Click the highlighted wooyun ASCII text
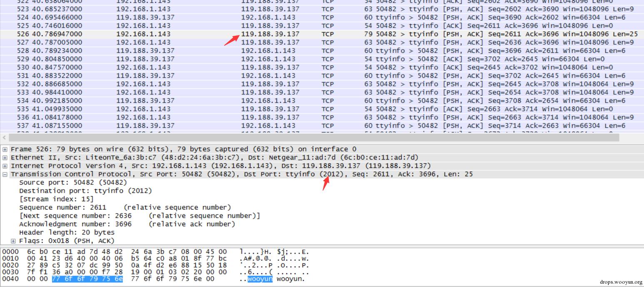The image size is (644, 287). coord(260,279)
